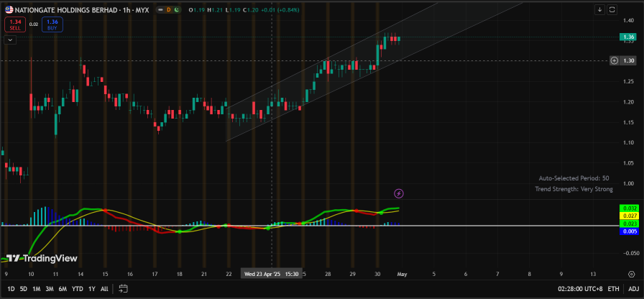Click the 1.34 SELL button

pyautogui.click(x=15, y=24)
